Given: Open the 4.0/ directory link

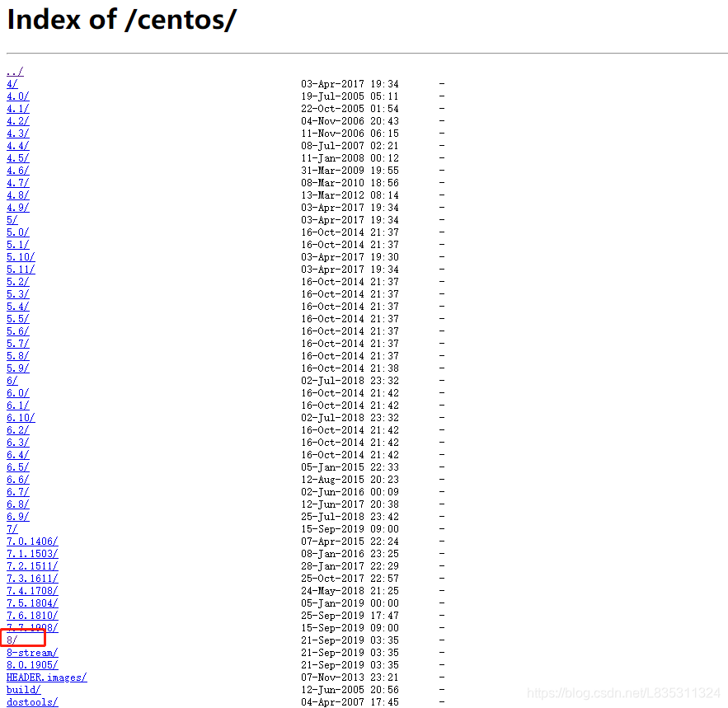Looking at the screenshot, I should point(17,96).
